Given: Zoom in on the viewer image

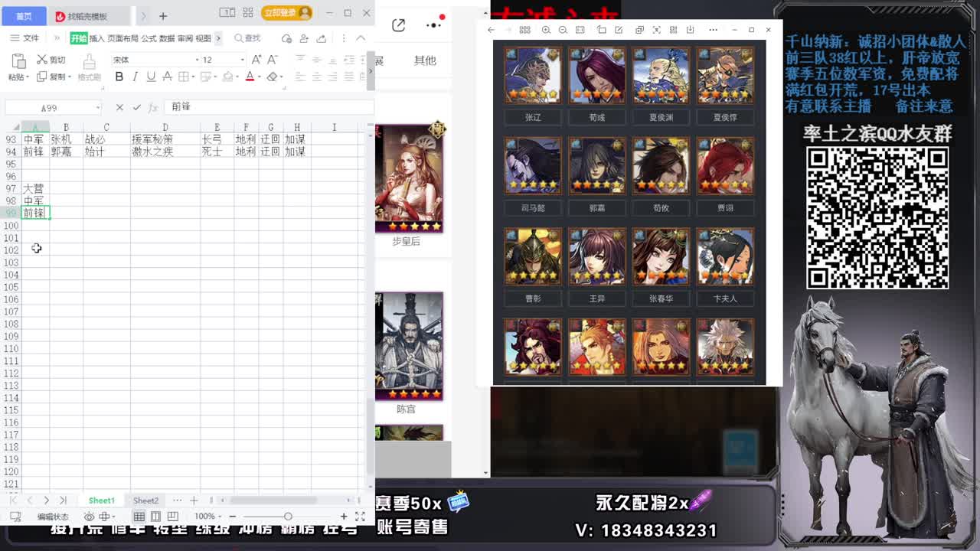Looking at the screenshot, I should pyautogui.click(x=546, y=30).
